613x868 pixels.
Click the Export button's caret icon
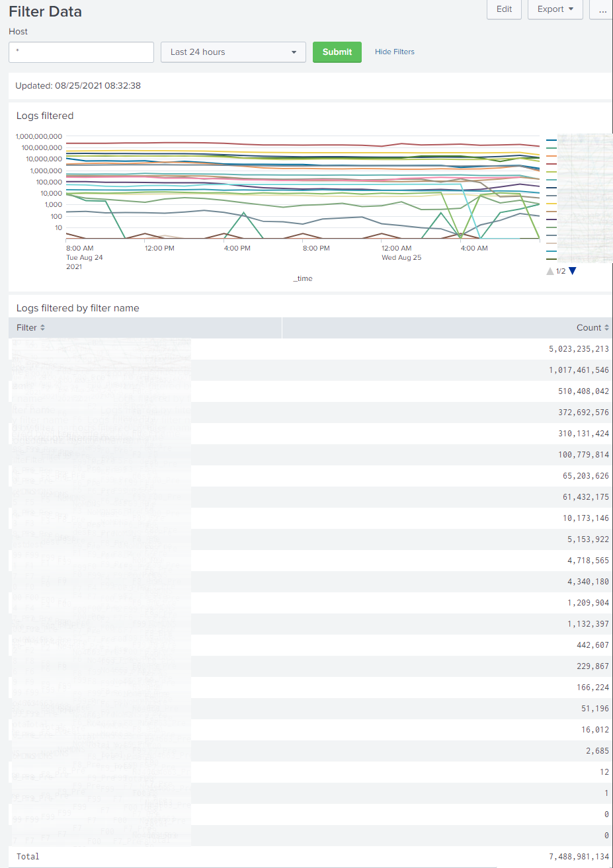tap(570, 9)
